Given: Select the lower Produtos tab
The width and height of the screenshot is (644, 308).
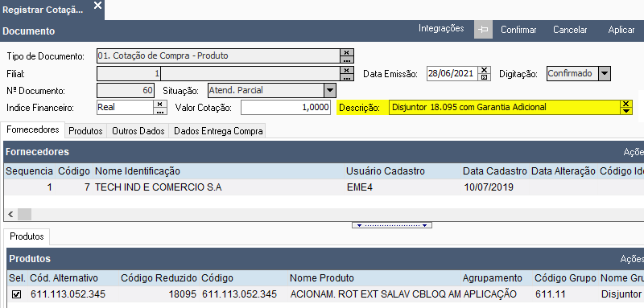Looking at the screenshot, I should click(27, 236).
